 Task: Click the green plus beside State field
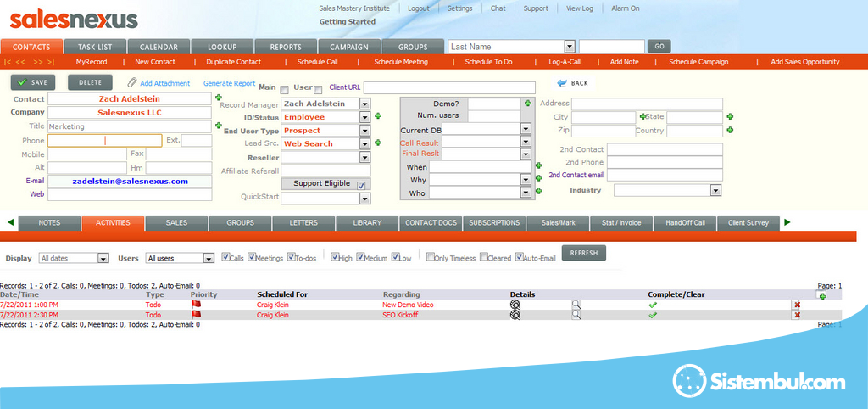click(x=730, y=116)
